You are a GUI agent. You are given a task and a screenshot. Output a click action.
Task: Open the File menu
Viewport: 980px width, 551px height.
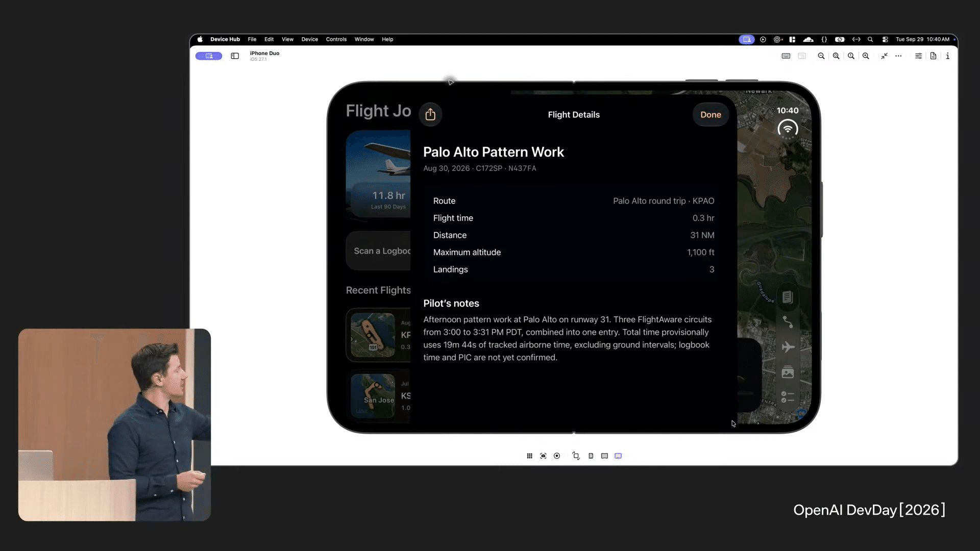point(252,39)
